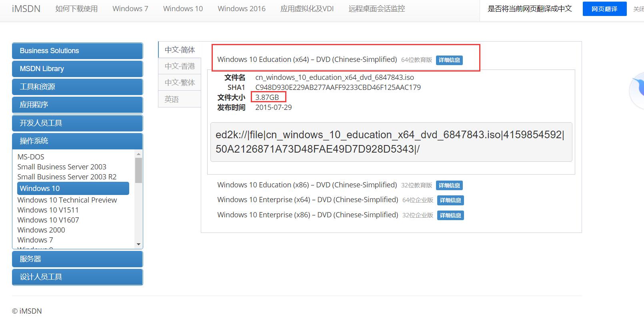Click the OS list scrollbar thumb
The height and width of the screenshot is (330, 644).
(139, 170)
